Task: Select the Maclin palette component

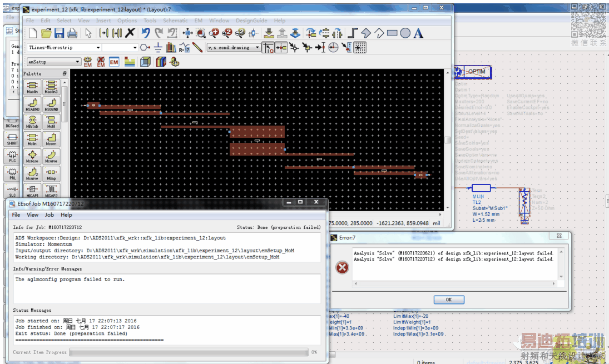Action: pyautogui.click(x=32, y=87)
